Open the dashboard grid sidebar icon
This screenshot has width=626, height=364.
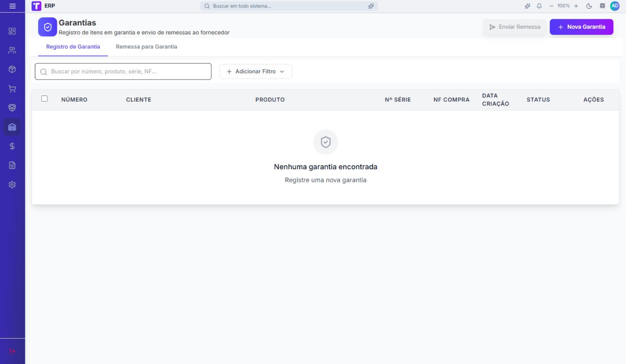pos(12,31)
